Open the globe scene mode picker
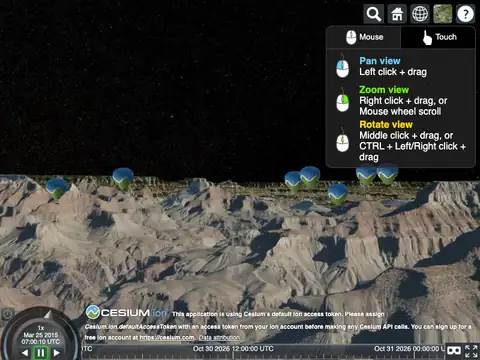Viewport: 480px width, 360px height. click(x=420, y=14)
